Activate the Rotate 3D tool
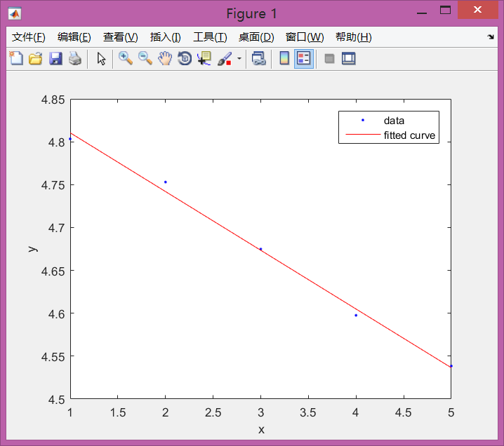This screenshot has width=504, height=446. (x=185, y=59)
